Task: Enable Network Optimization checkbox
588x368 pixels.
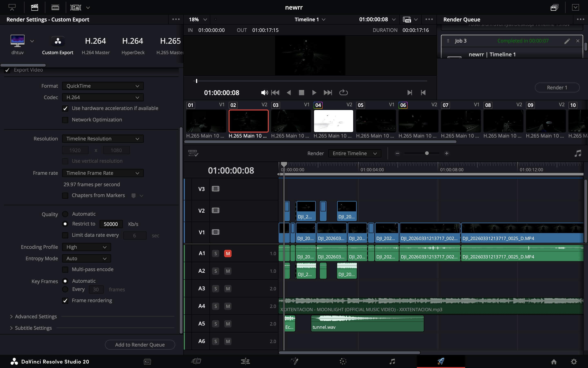Action: (65, 120)
